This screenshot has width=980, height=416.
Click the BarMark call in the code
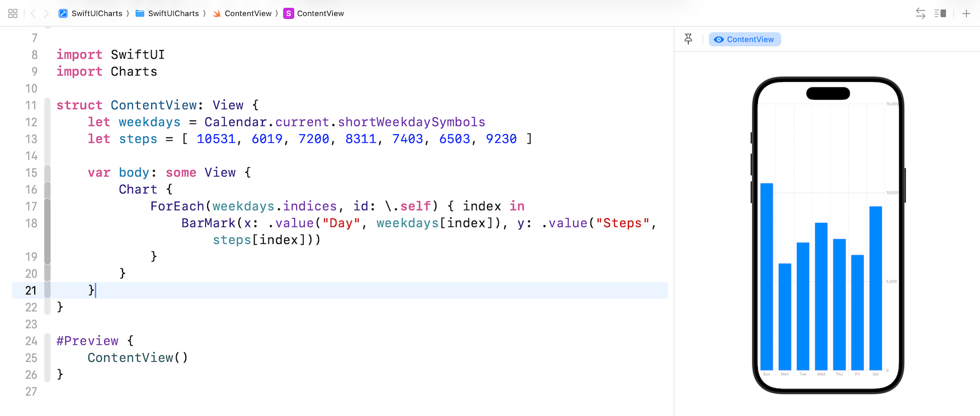tap(208, 223)
